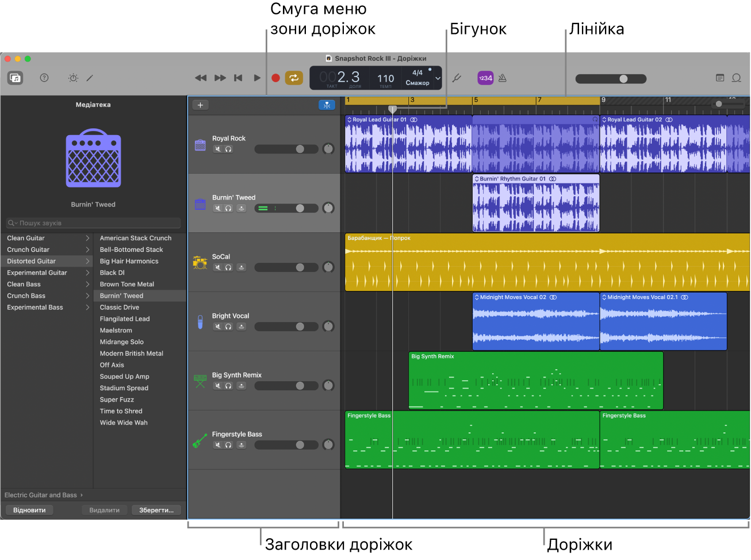Screen dimensions: 751x560
Task: Toggle the Cycle loop mode
Action: (x=294, y=78)
